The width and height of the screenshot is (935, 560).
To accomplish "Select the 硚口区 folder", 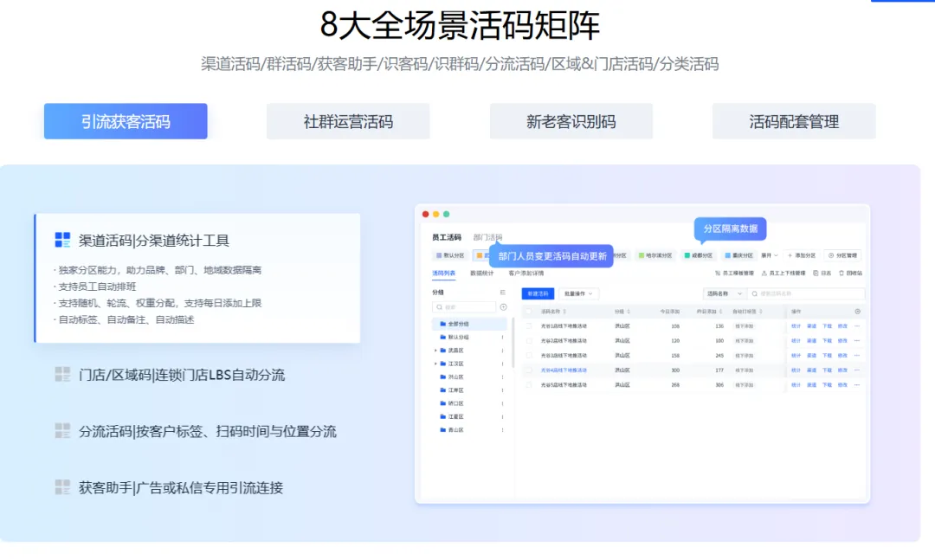I will [x=469, y=403].
